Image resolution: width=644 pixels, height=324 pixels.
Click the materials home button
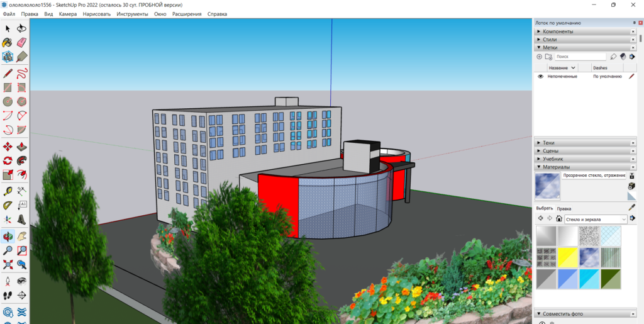click(x=558, y=219)
